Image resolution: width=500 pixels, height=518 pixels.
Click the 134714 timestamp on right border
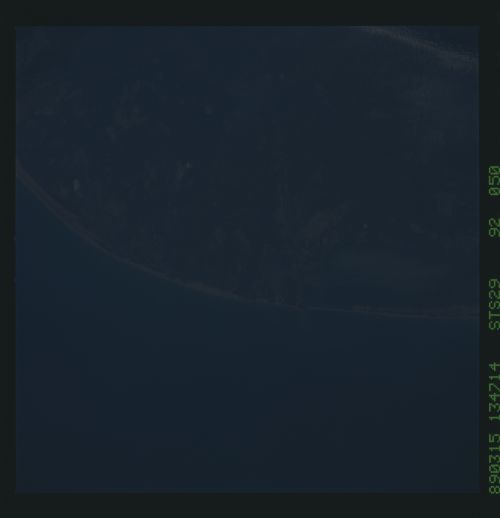pos(494,392)
